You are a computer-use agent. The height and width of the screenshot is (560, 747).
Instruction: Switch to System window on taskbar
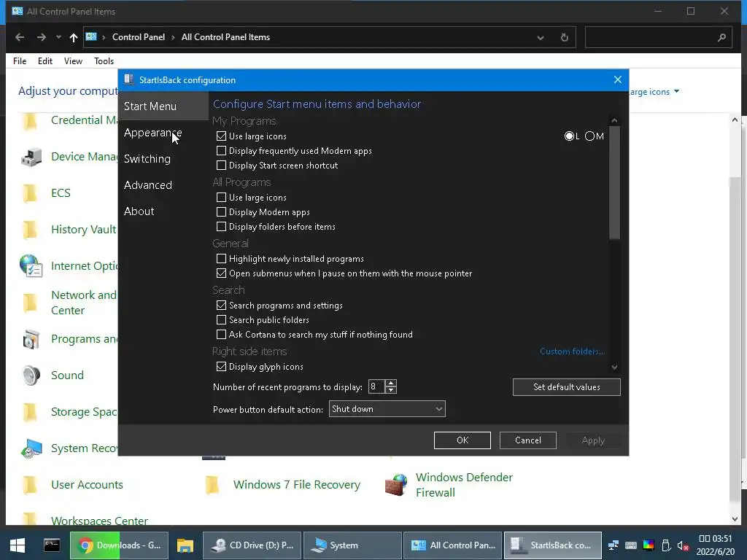point(352,545)
